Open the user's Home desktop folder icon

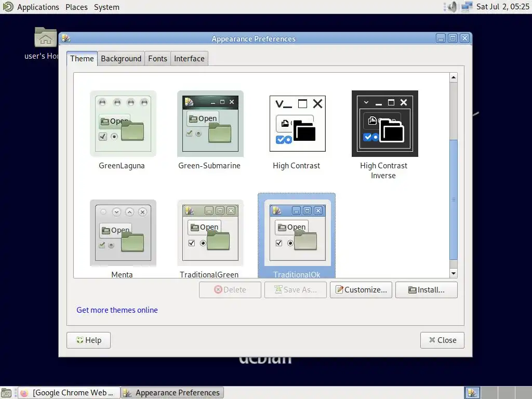[x=45, y=37]
